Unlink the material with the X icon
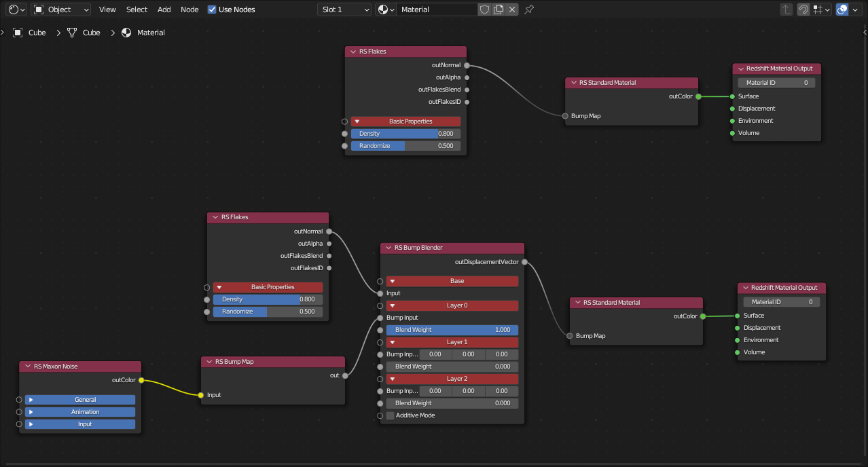 512,10
